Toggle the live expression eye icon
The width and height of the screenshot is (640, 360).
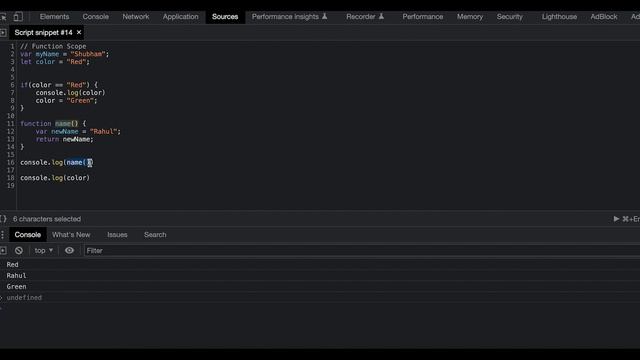69,250
